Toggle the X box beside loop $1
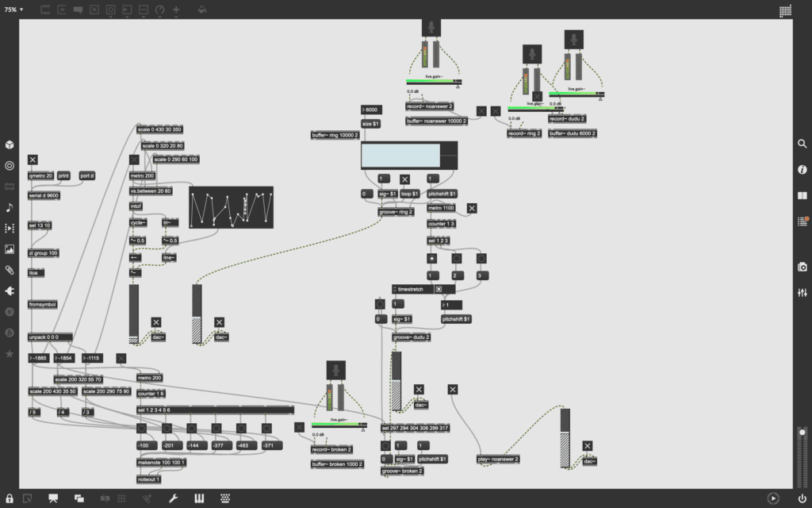The image size is (812, 508). (x=404, y=179)
